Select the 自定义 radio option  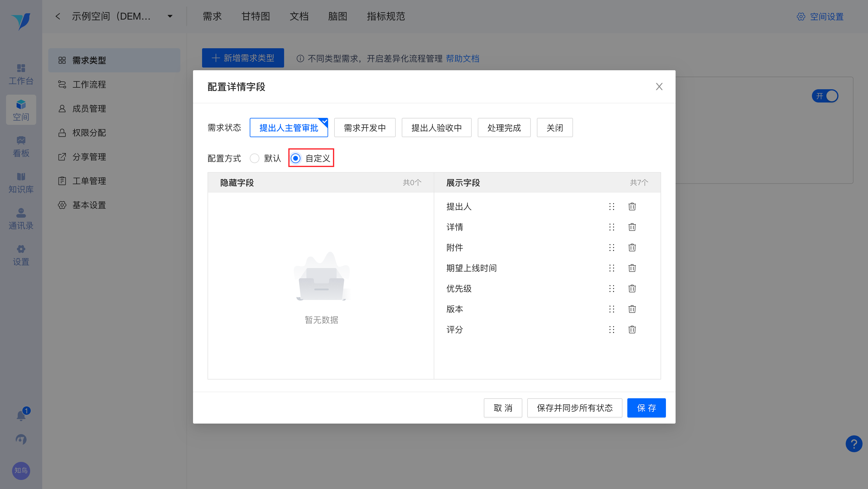click(x=296, y=158)
